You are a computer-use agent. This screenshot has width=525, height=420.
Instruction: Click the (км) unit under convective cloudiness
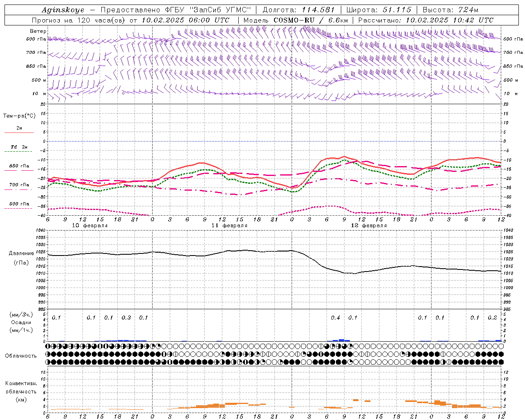[x=21, y=399]
